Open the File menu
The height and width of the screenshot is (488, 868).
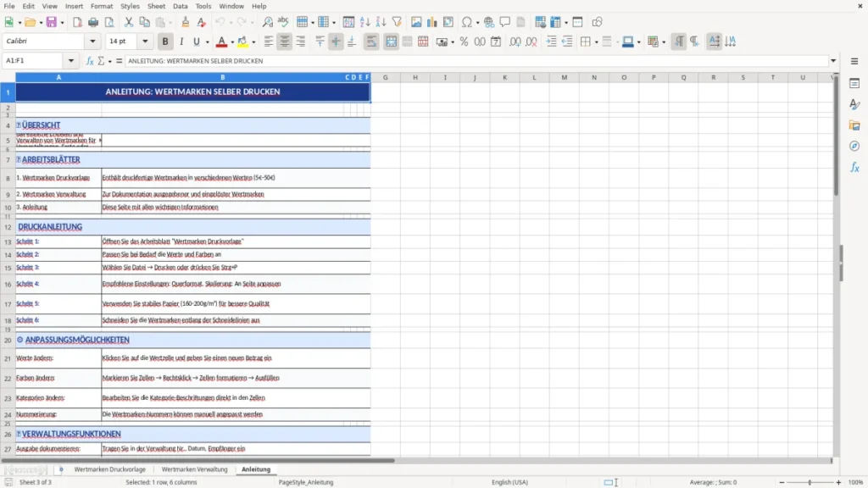point(9,6)
